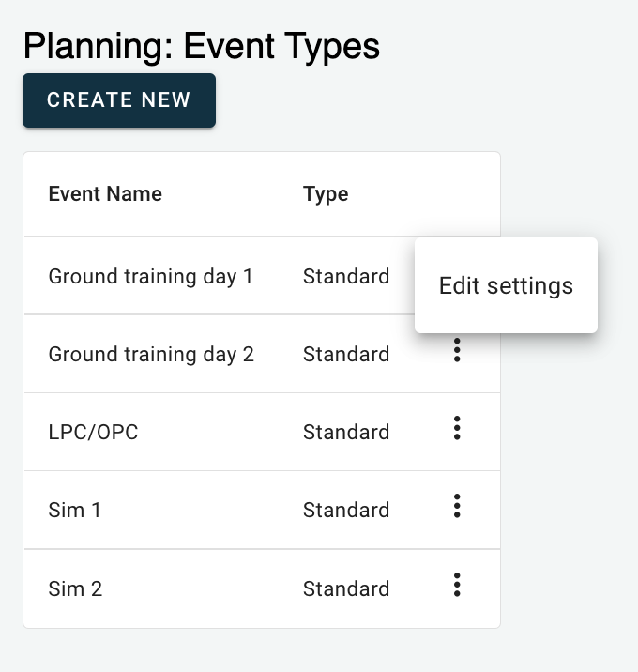The width and height of the screenshot is (638, 672).
Task: Select the Ground training day 2 event name
Action: [151, 355]
